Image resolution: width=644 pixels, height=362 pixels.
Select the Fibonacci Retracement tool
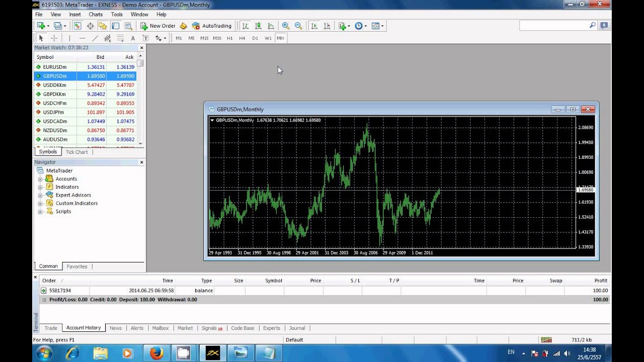pyautogui.click(x=120, y=38)
